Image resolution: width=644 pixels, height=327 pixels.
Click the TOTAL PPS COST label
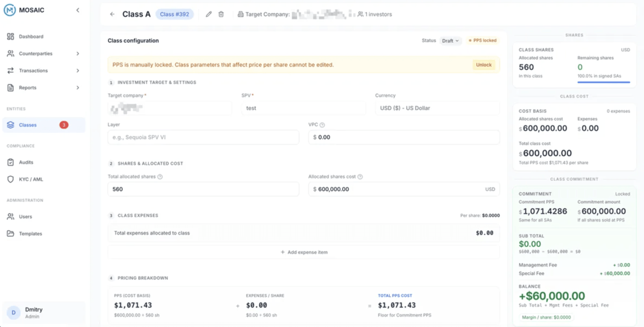pyautogui.click(x=395, y=296)
